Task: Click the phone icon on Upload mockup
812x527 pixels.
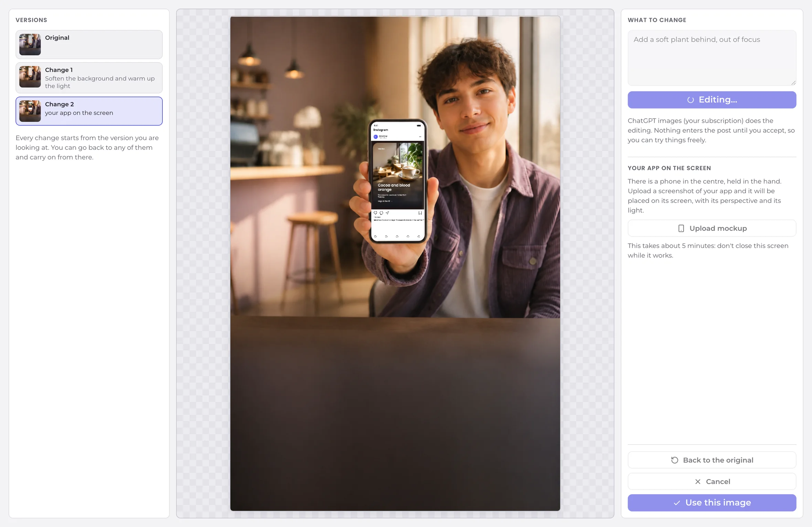Action: [x=681, y=228]
